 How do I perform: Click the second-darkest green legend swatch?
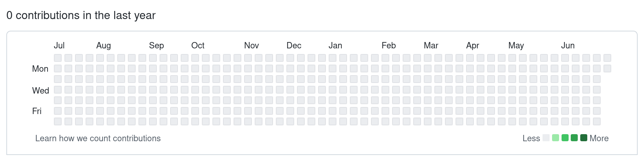pyautogui.click(x=574, y=138)
